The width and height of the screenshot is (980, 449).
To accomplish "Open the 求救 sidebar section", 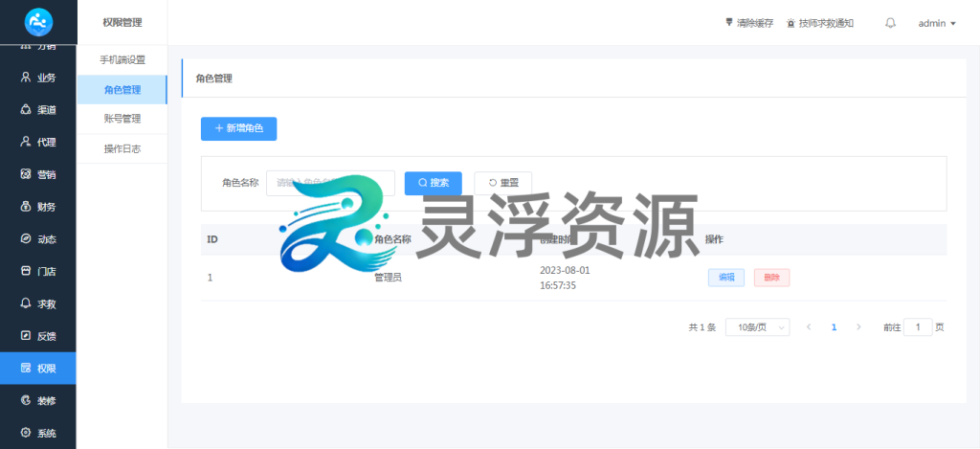I will 38,303.
